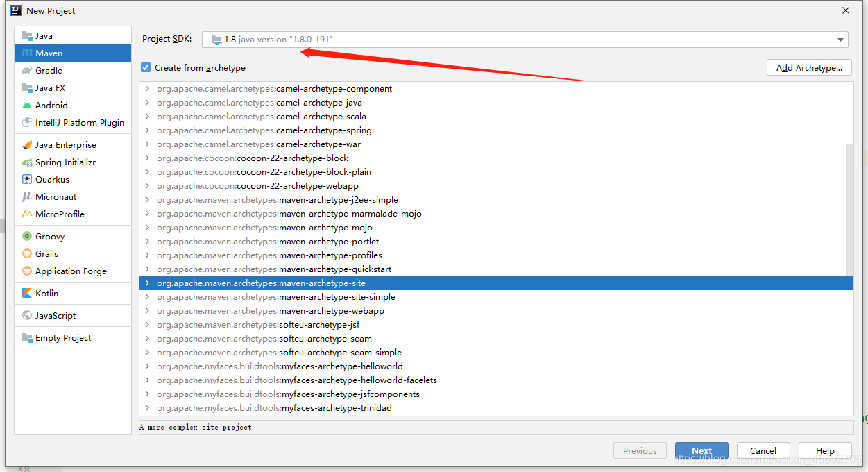Expand maven-archetype-quickstart node
The image size is (868, 472).
[147, 269]
